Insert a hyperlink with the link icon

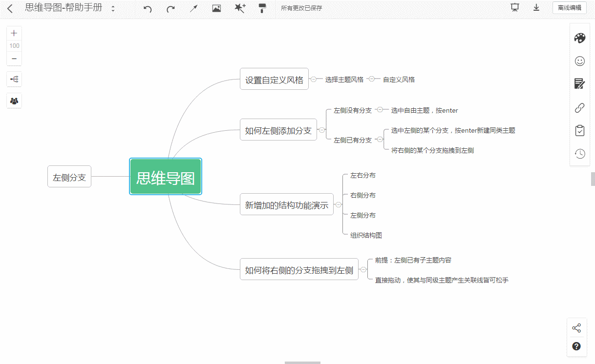(x=579, y=107)
